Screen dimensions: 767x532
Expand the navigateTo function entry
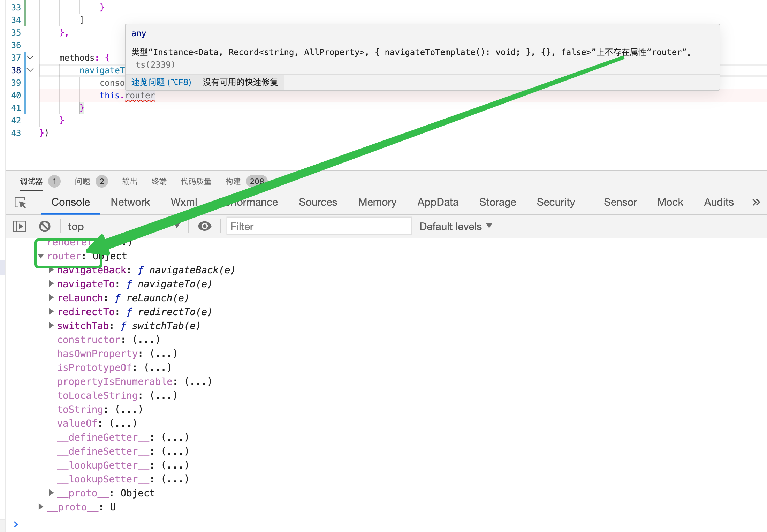pos(51,284)
